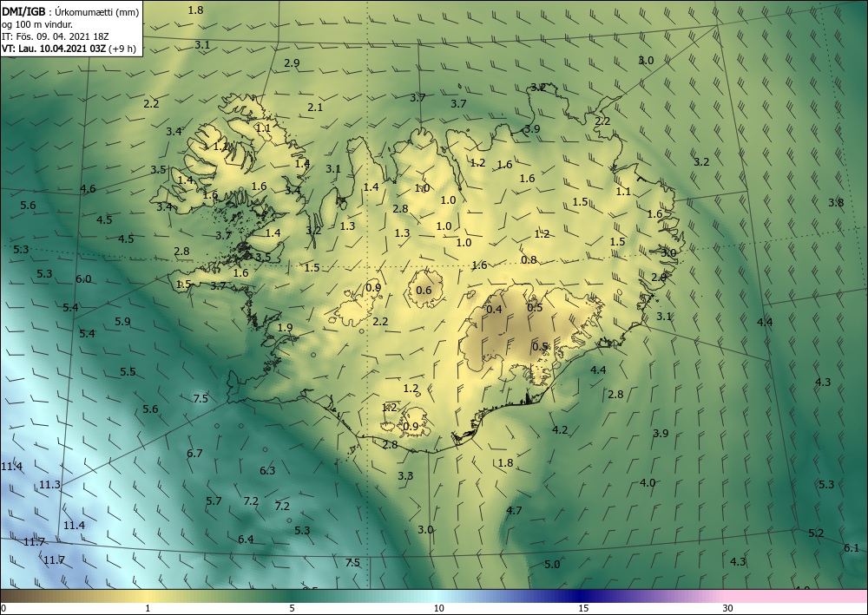Click the map value 4.6
The image size is (868, 615).
tap(88, 188)
